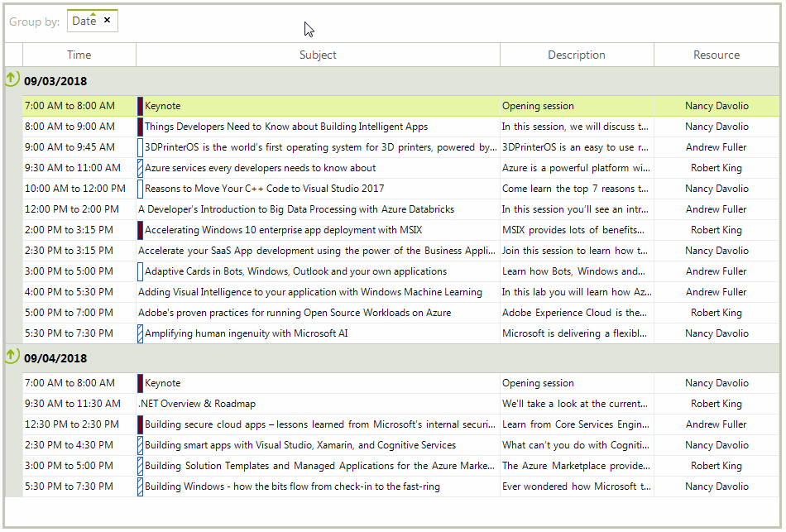Click the busy marker beside Accelerating Windows 10 session
Image resolution: width=786 pixels, height=532 pixels.
click(x=139, y=229)
